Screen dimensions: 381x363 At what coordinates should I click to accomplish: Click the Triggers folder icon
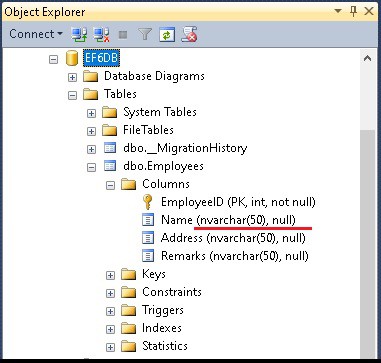coord(128,310)
